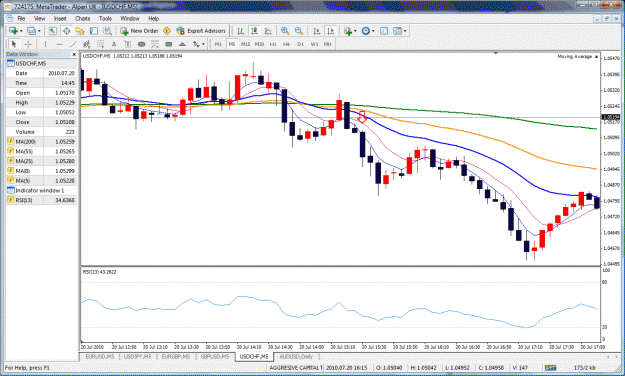Image resolution: width=625 pixels, height=376 pixels.
Task: Switch chart to line chart mode
Action: 268,31
